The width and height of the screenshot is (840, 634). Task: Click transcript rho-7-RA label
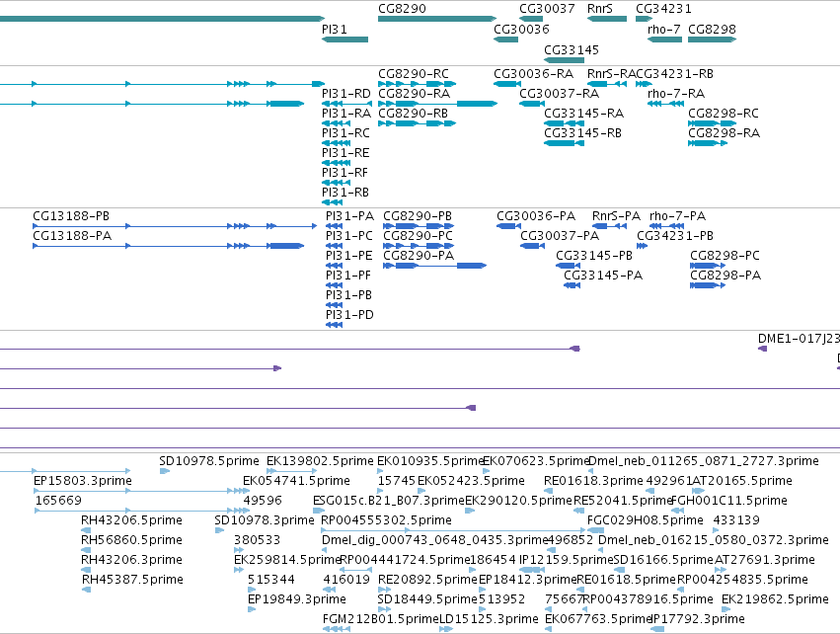[x=675, y=94]
